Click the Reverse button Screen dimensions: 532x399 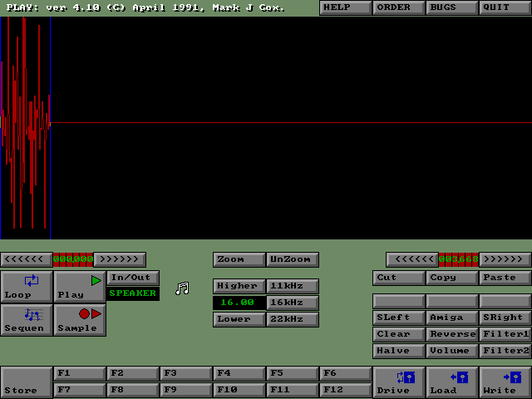[x=452, y=334]
